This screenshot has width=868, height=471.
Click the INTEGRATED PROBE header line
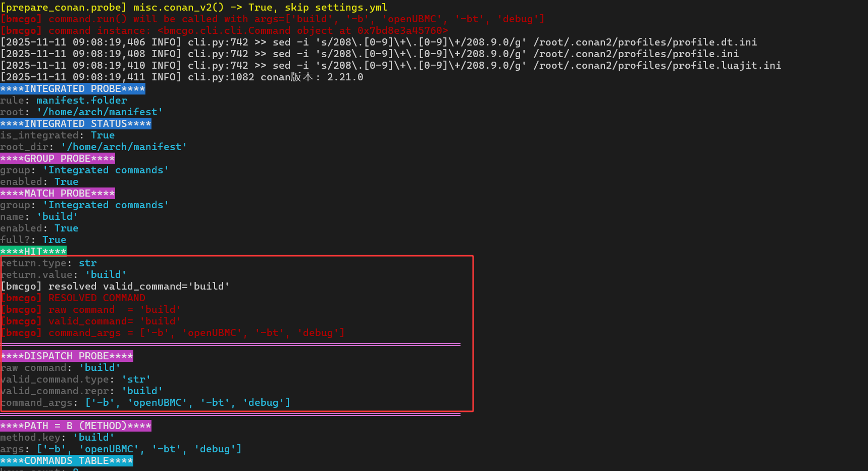tap(73, 89)
